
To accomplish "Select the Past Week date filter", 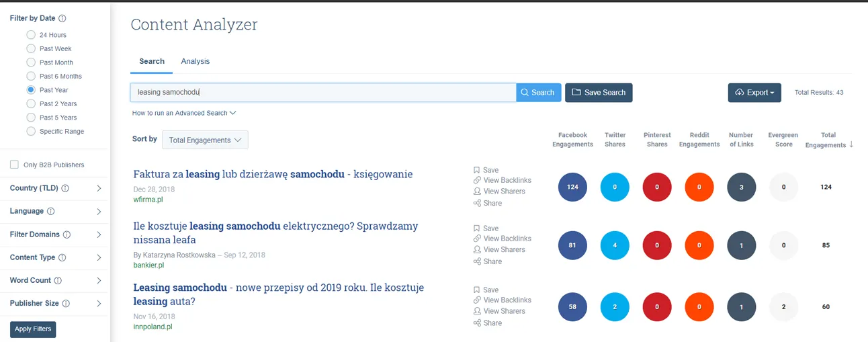I will tap(31, 48).
